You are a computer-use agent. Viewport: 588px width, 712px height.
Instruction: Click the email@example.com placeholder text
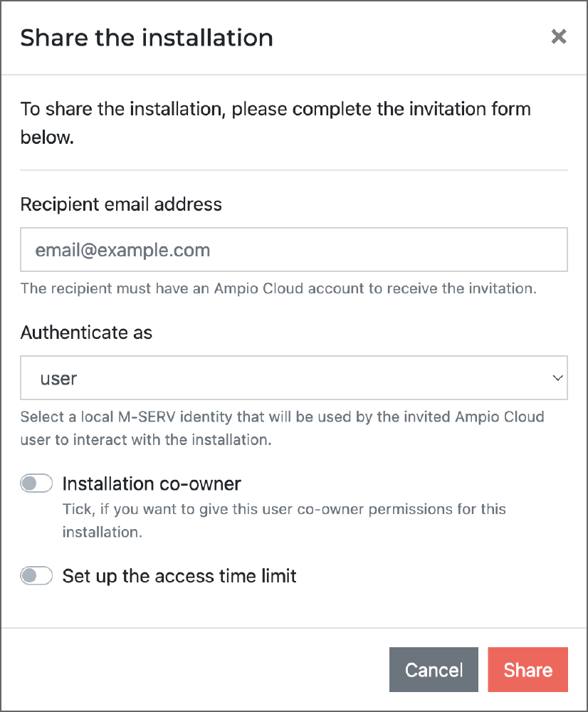coord(122,251)
